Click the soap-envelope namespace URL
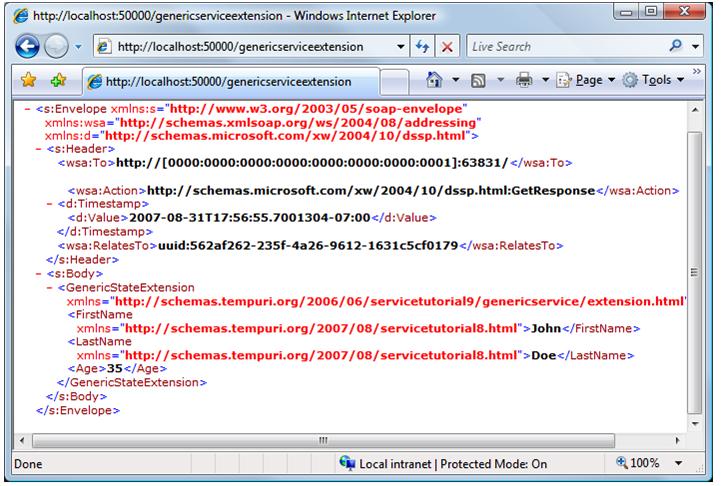 [316, 109]
